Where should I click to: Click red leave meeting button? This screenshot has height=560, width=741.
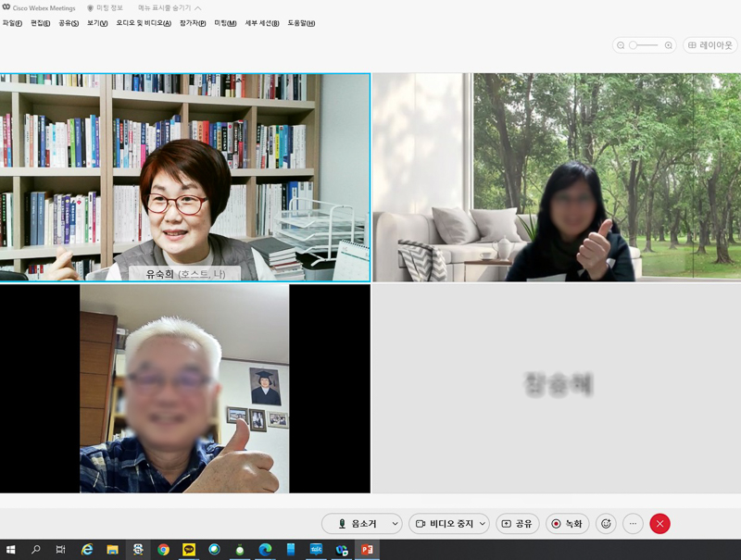click(659, 524)
